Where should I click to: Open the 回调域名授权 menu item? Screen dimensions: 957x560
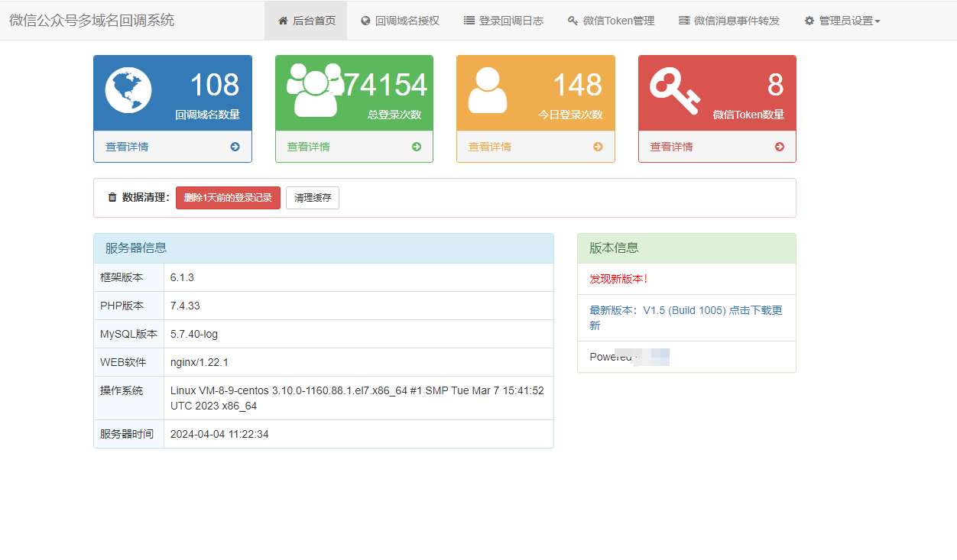coord(400,21)
